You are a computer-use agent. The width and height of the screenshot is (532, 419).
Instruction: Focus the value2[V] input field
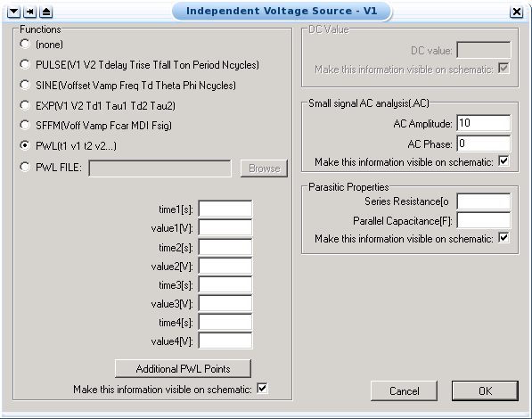(225, 266)
